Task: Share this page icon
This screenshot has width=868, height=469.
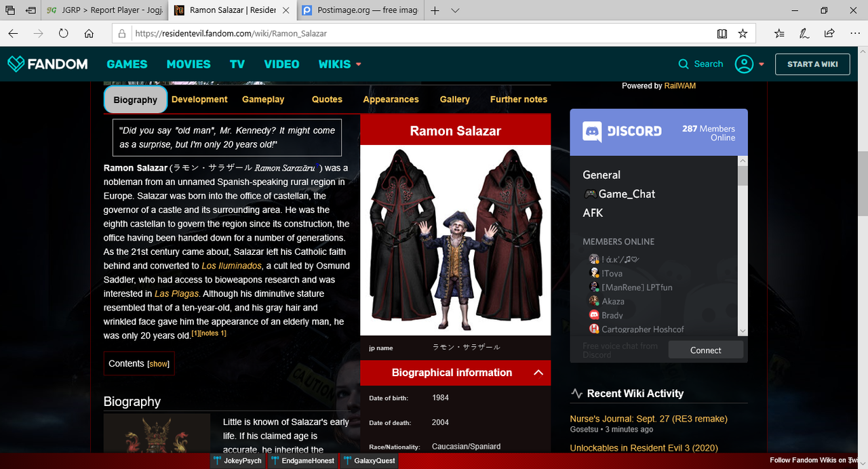Action: tap(829, 33)
